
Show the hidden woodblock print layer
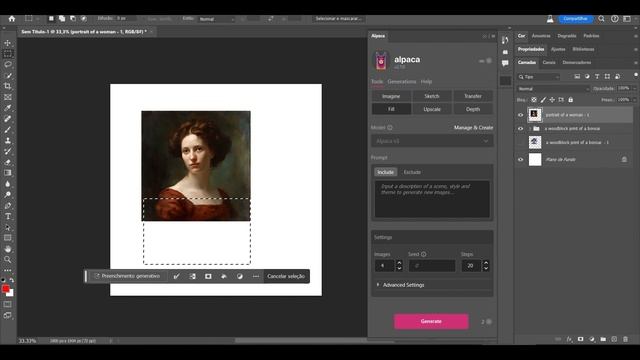pos(520,142)
